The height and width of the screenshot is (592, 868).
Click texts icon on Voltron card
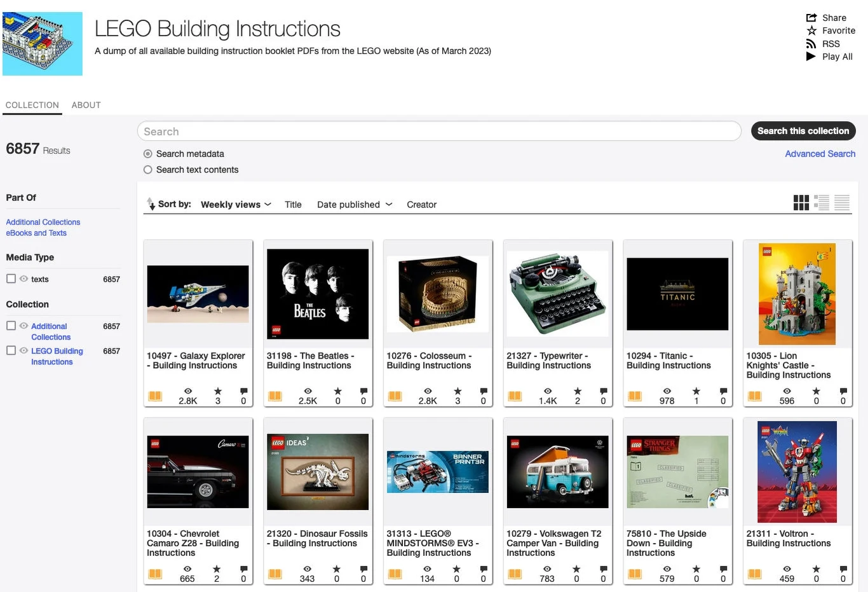pyautogui.click(x=755, y=574)
